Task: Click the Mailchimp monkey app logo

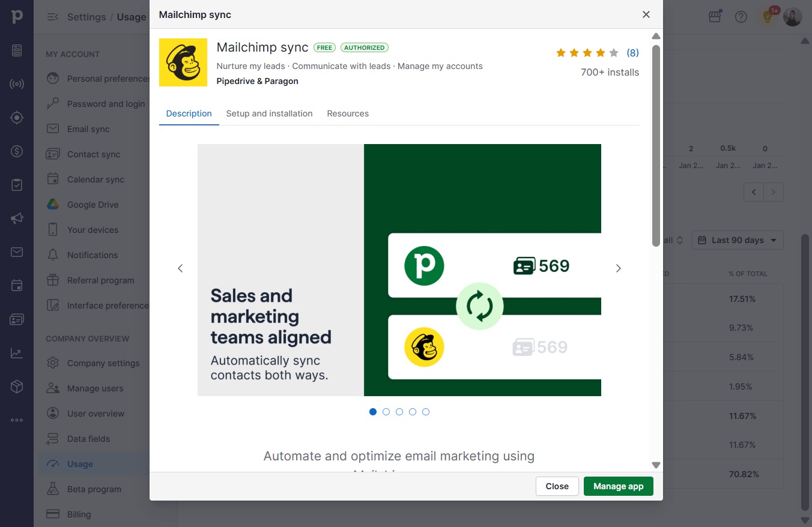Action: (183, 62)
